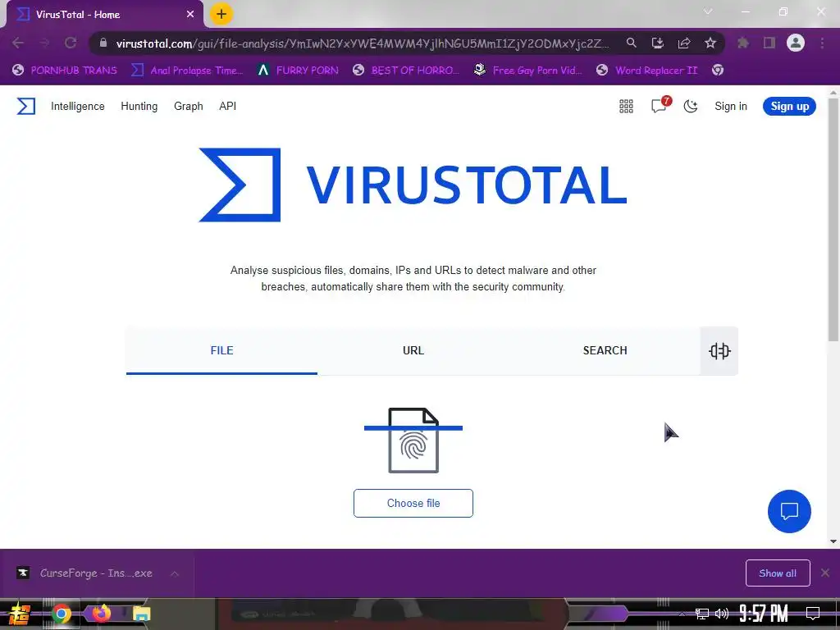Click the VirusTotal logo in navbar
The width and height of the screenshot is (840, 630).
point(25,106)
